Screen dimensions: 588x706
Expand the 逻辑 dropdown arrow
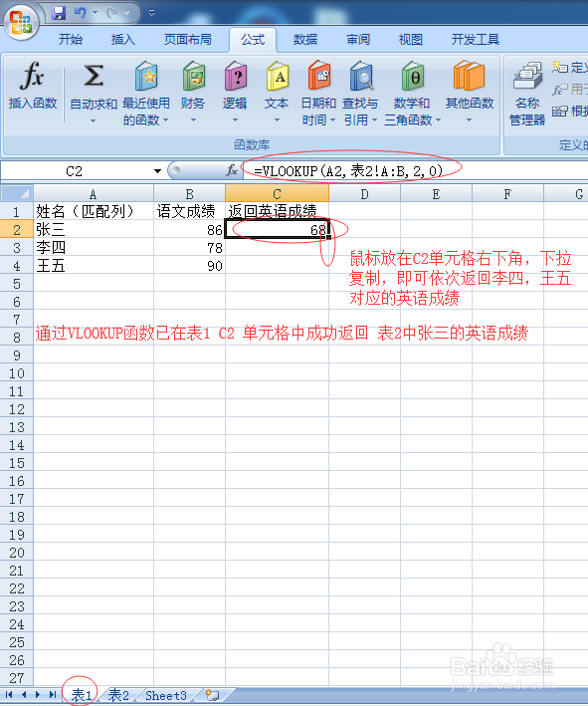[235, 120]
